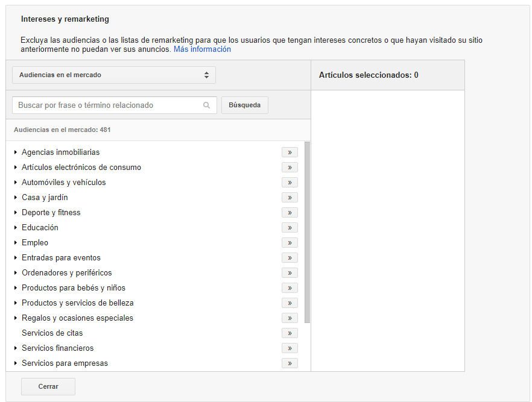Select Entradas para eventos list item
Viewport: 532px width, 402px height.
[x=61, y=258]
